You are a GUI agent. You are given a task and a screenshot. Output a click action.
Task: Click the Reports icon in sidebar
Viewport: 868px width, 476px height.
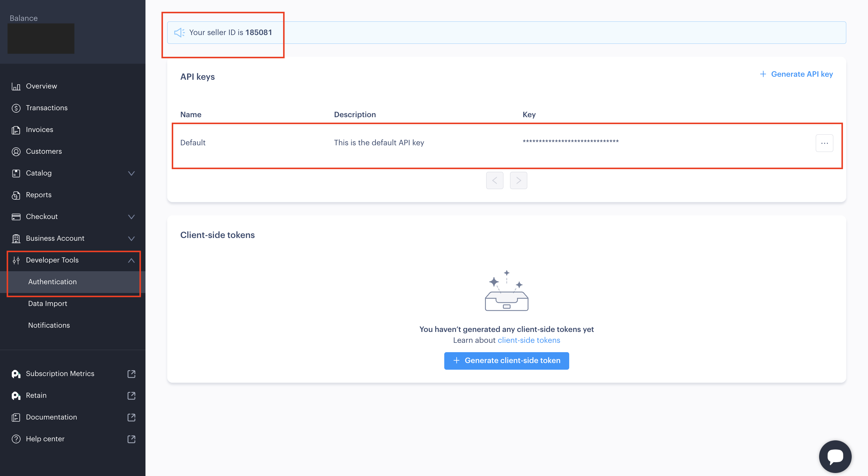(16, 195)
